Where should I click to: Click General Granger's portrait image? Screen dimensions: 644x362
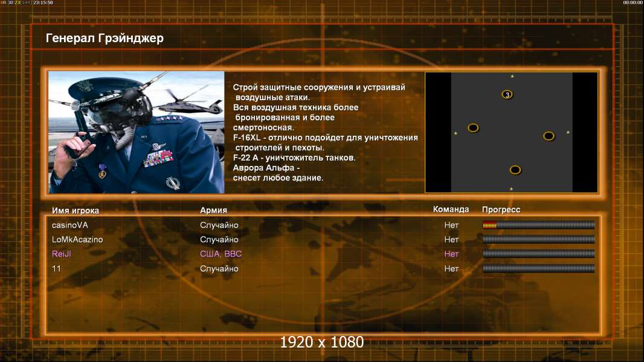point(137,132)
